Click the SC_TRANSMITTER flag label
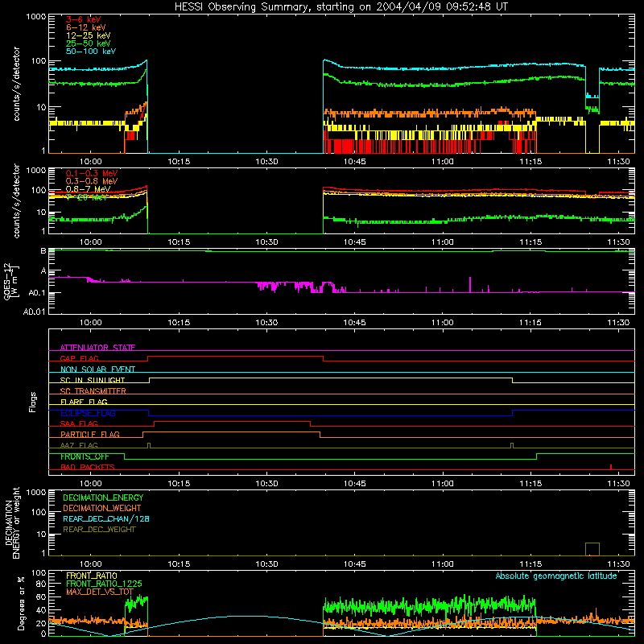Screen dimensions: 644x644 click(x=93, y=391)
